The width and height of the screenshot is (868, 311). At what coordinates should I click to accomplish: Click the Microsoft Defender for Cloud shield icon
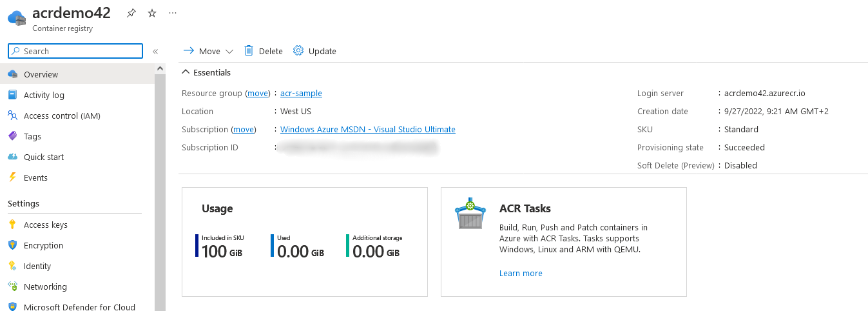tap(12, 307)
